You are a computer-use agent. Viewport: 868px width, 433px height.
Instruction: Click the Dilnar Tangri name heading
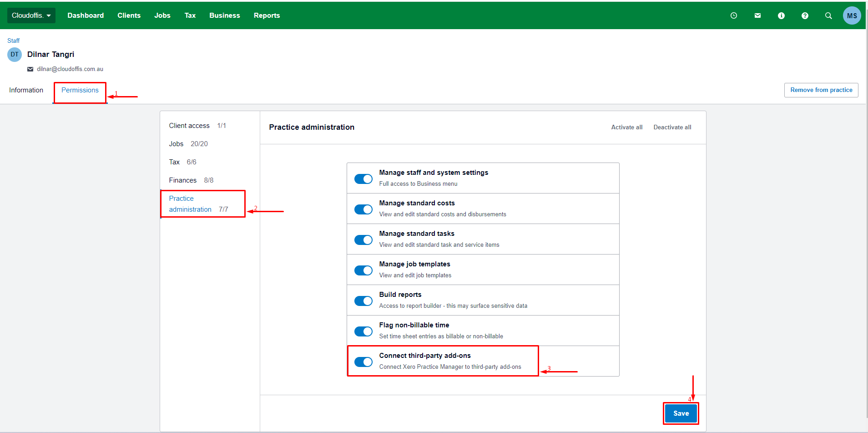(50, 55)
